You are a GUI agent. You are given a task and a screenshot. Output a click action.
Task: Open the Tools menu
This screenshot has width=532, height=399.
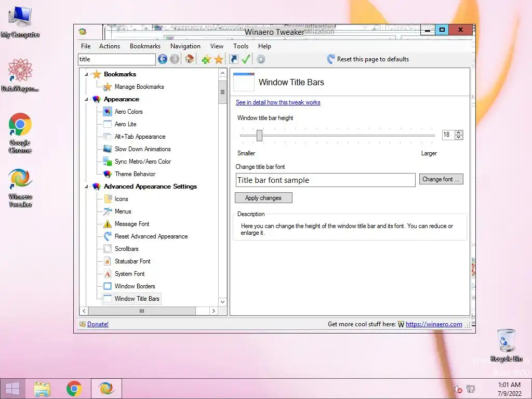[x=241, y=46]
